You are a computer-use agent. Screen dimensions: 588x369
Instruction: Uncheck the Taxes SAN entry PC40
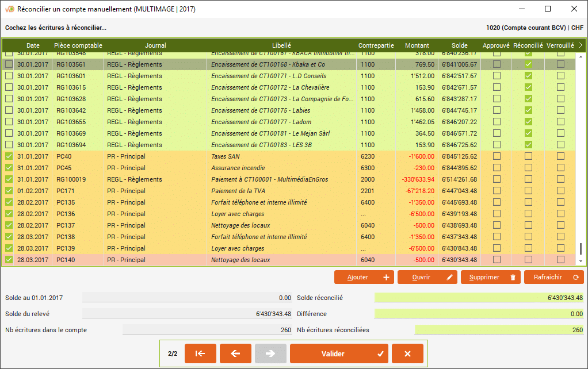(9, 156)
